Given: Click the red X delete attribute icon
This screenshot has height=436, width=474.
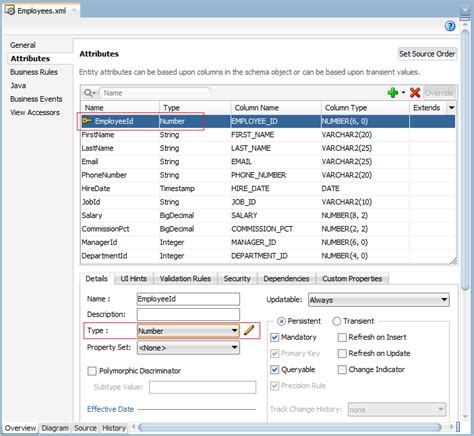Looking at the screenshot, I should (x=415, y=93).
